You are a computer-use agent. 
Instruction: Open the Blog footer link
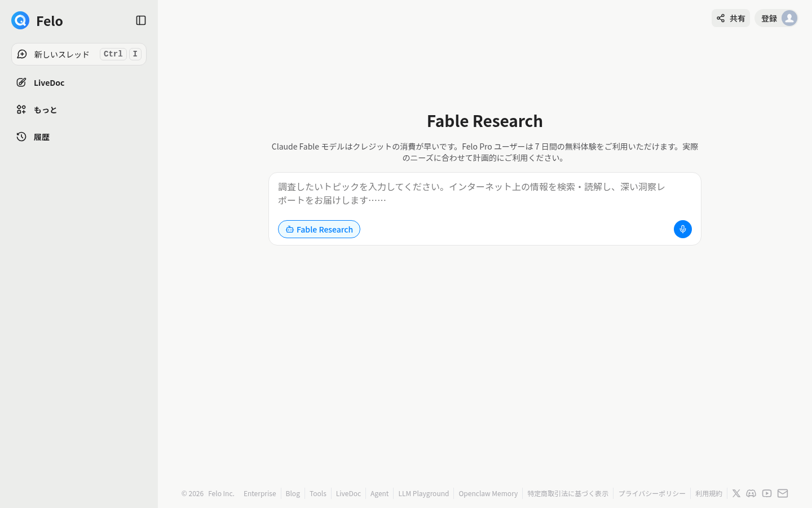pos(293,493)
